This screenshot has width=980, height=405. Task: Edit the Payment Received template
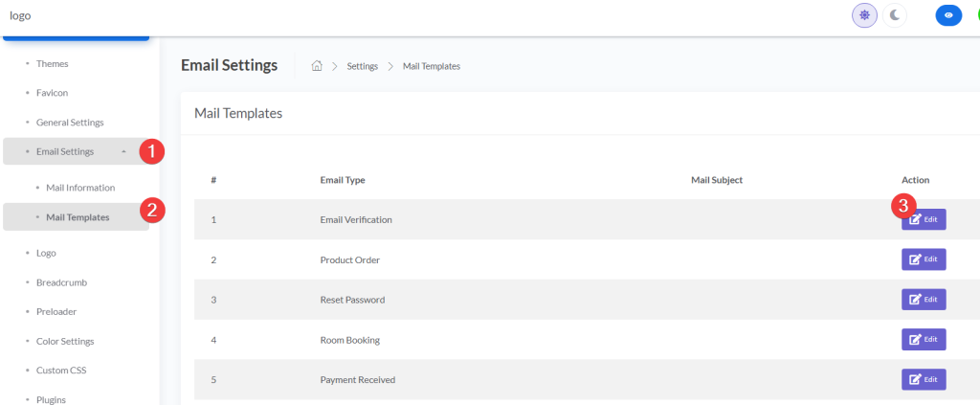point(923,379)
